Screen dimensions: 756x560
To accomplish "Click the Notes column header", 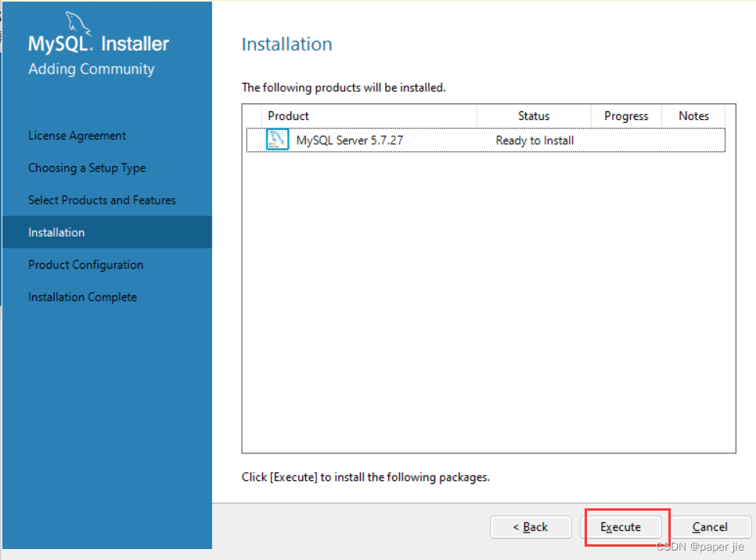I will coord(693,116).
